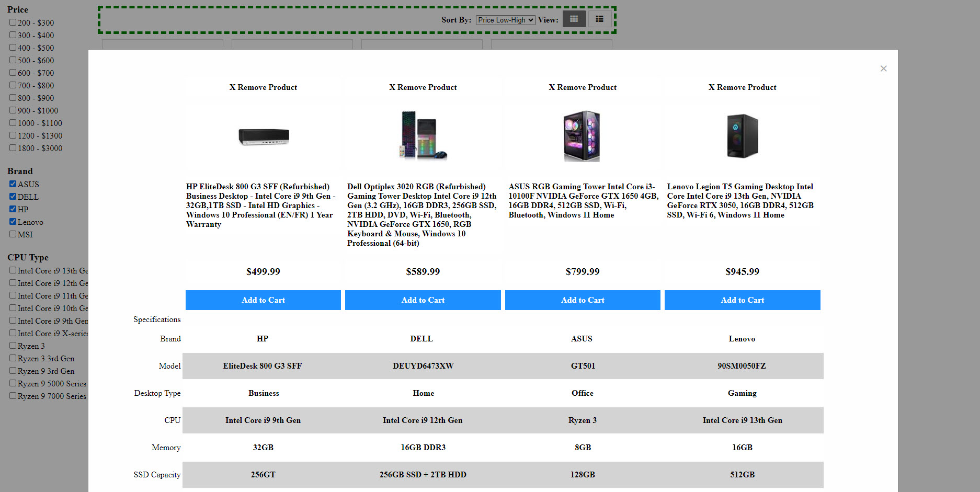980x492 pixels.
Task: Switch to grid view icon
Action: [x=574, y=19]
